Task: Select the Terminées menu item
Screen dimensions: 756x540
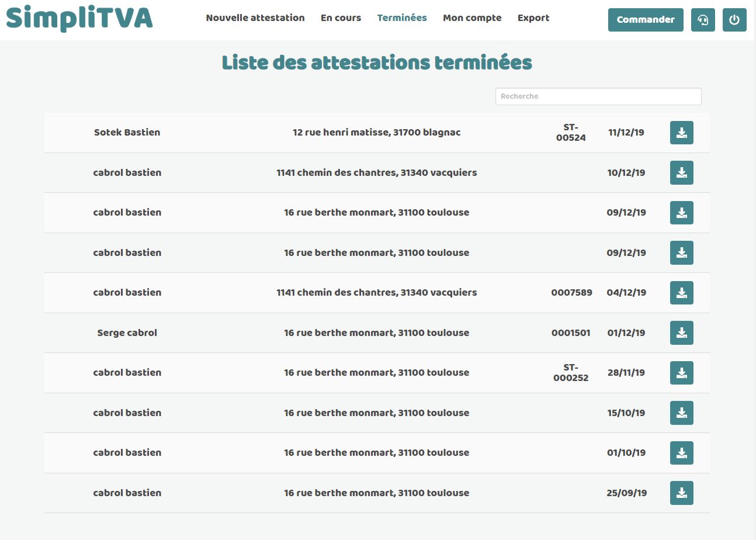Action: pyautogui.click(x=402, y=18)
